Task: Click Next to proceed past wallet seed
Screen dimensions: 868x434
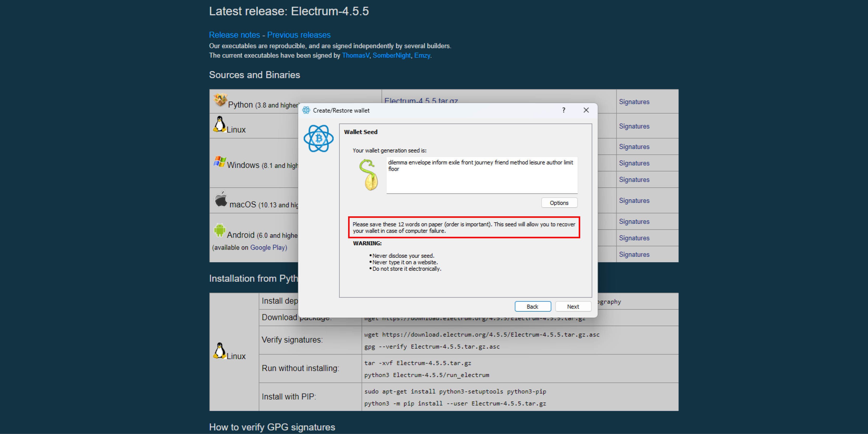Action: click(x=573, y=306)
